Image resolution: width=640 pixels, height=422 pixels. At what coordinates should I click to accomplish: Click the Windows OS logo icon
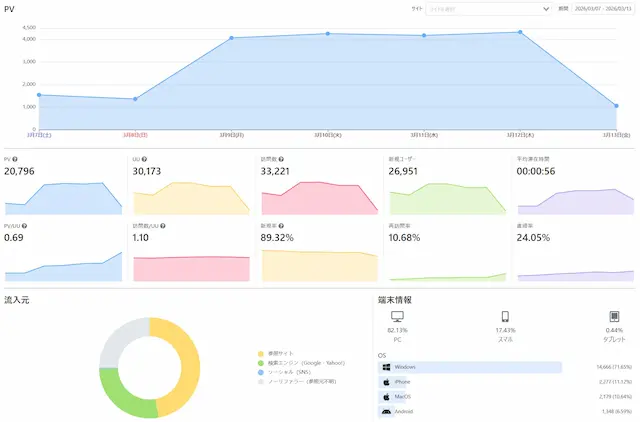coord(386,367)
